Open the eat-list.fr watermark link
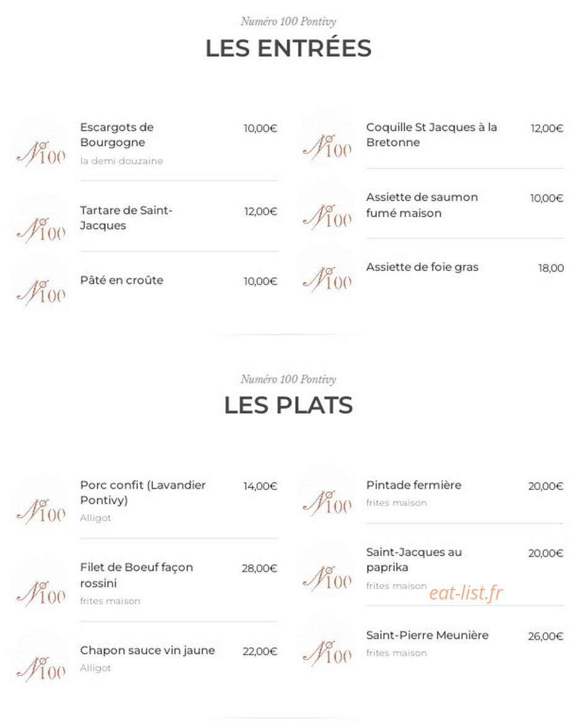 point(466,593)
